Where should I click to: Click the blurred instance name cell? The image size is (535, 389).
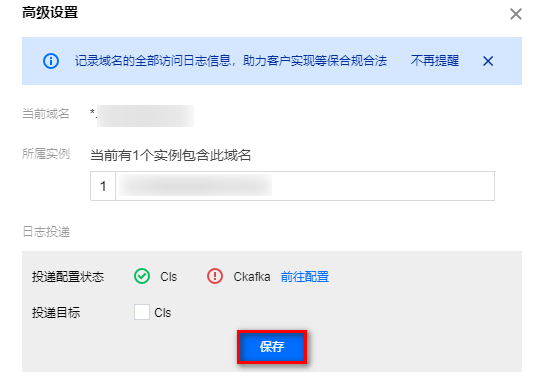[196, 186]
